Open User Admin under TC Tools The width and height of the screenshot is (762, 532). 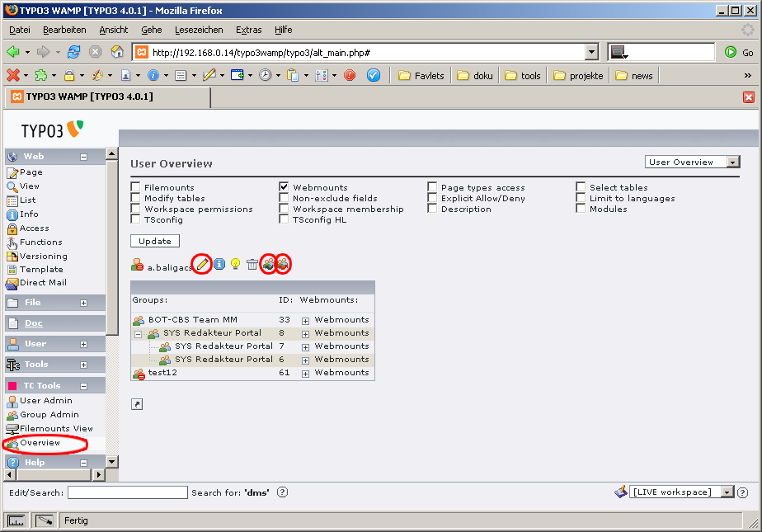pyautogui.click(x=45, y=401)
